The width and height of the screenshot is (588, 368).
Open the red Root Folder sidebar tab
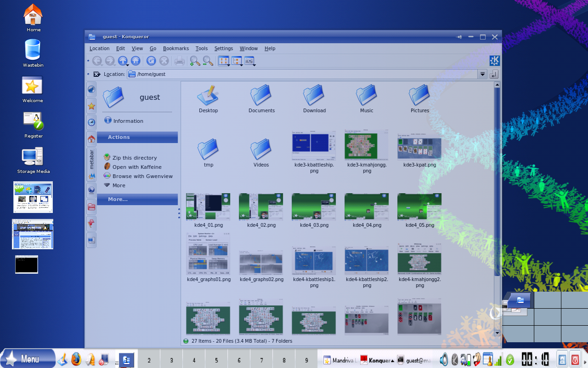click(91, 207)
